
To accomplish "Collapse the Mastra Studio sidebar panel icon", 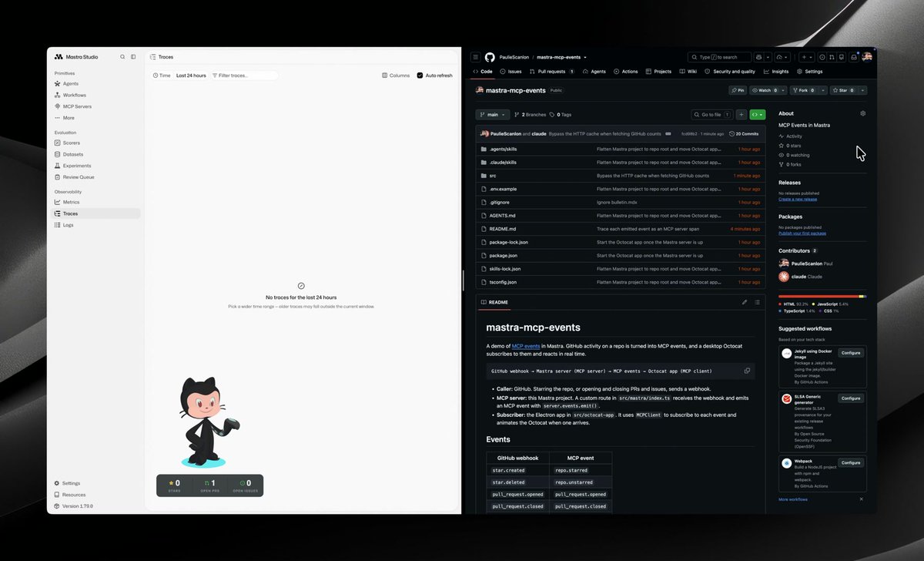I will (133, 57).
